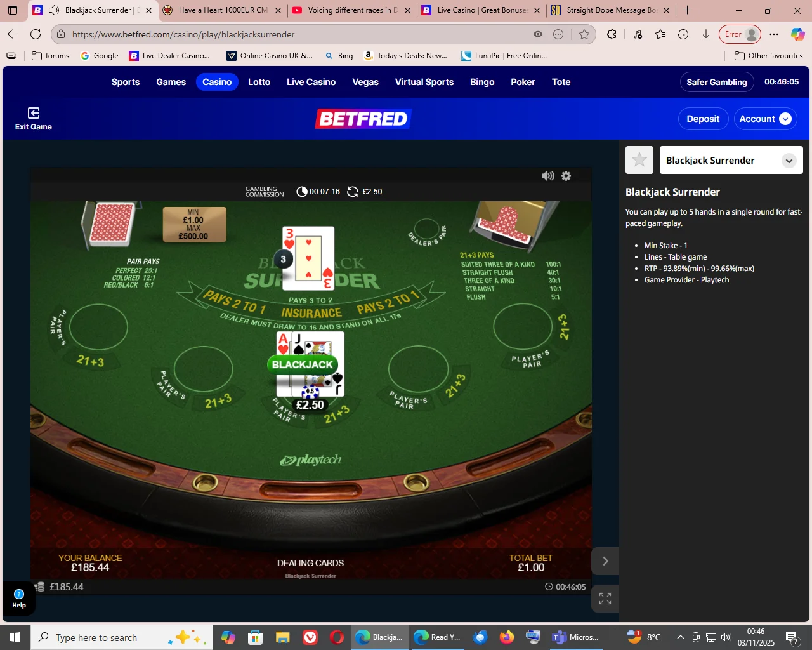Mute the Blackjack Surrender browser tab audio
The width and height of the screenshot is (812, 650).
coord(54,10)
